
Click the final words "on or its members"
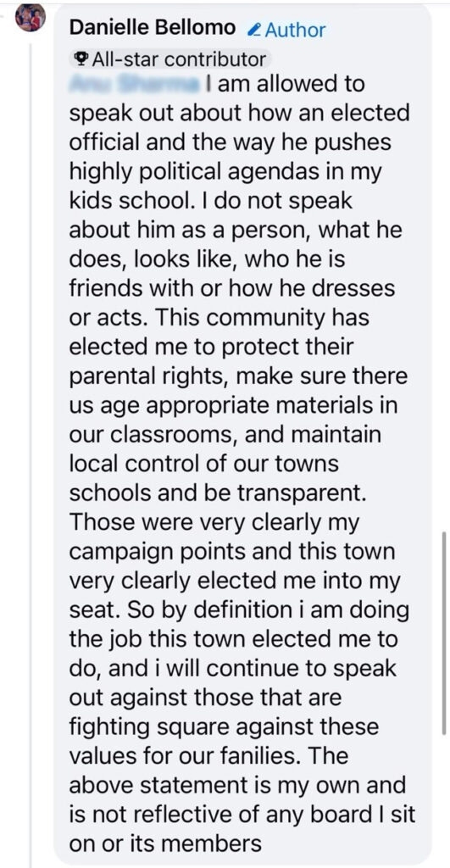click(x=165, y=844)
